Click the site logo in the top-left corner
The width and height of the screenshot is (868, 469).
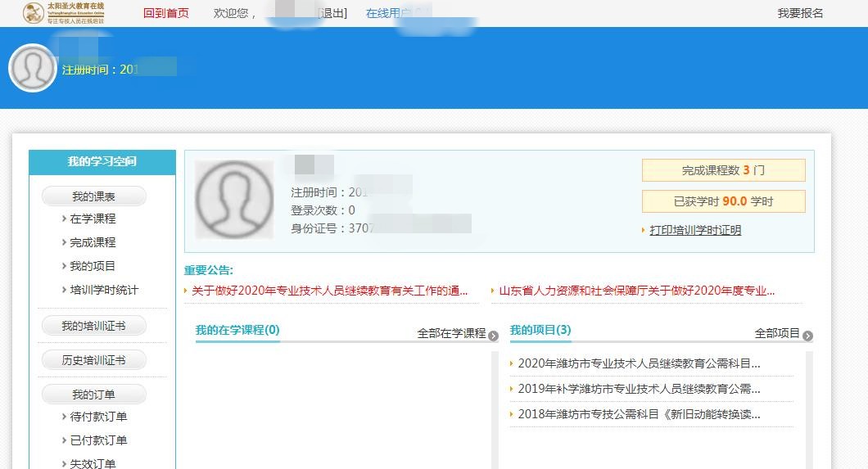click(x=64, y=12)
